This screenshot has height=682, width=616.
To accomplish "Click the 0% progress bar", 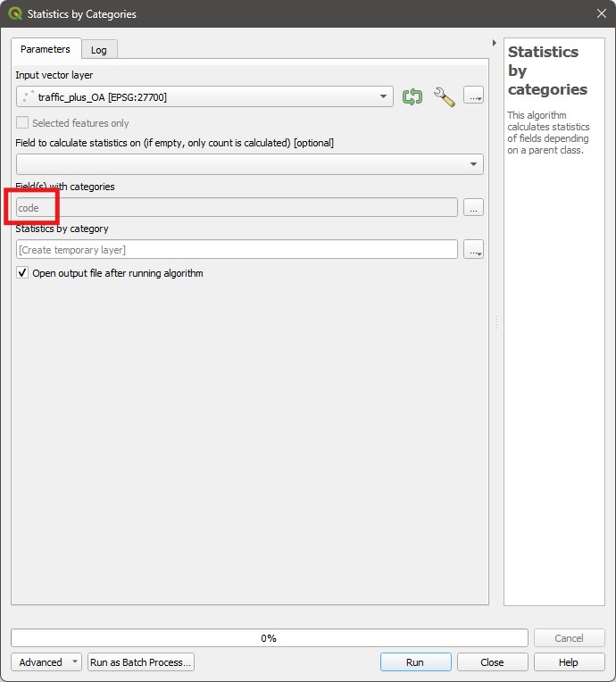I will (x=270, y=638).
